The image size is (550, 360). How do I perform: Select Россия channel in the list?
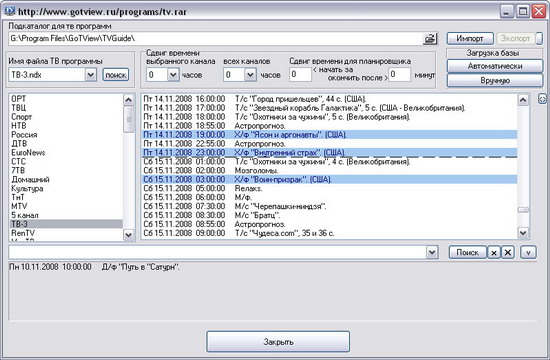click(x=66, y=135)
